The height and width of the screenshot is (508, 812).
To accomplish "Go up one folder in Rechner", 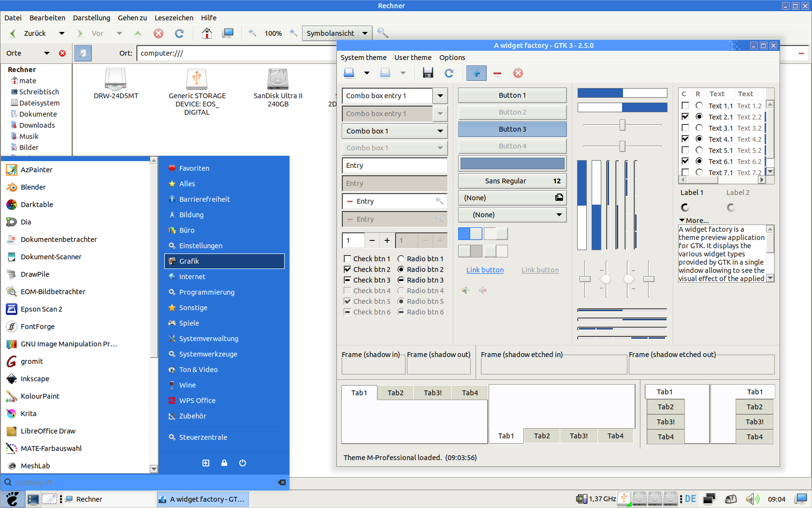I will coord(138,33).
